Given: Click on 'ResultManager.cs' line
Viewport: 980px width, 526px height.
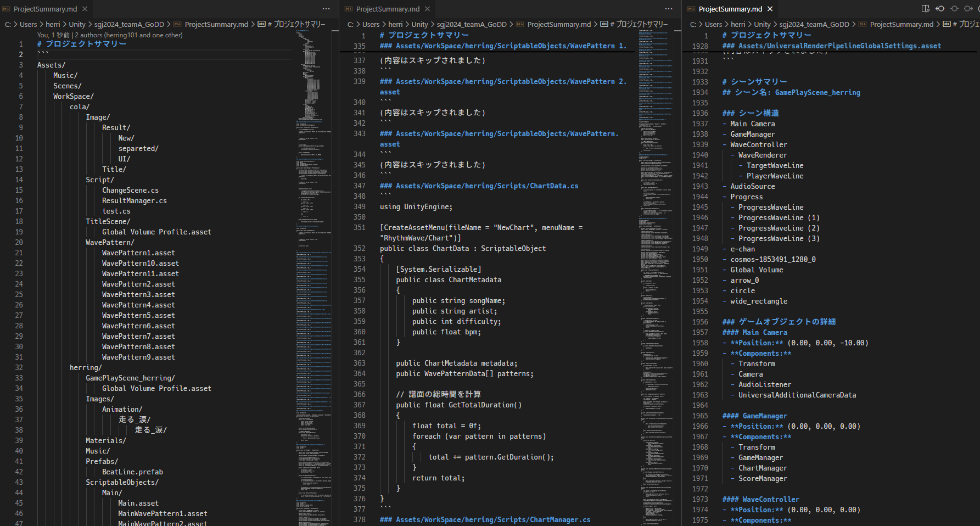Looking at the screenshot, I should [135, 200].
